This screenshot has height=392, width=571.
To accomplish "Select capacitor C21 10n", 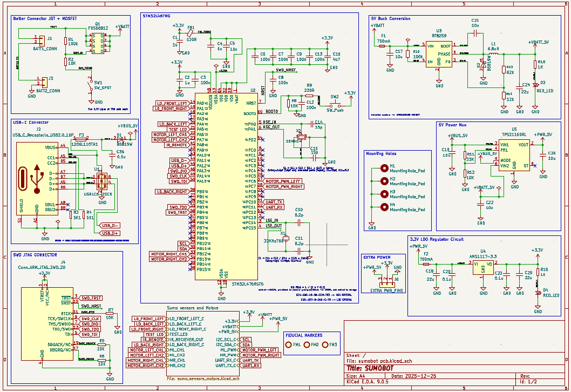I will pyautogui.click(x=475, y=33).
